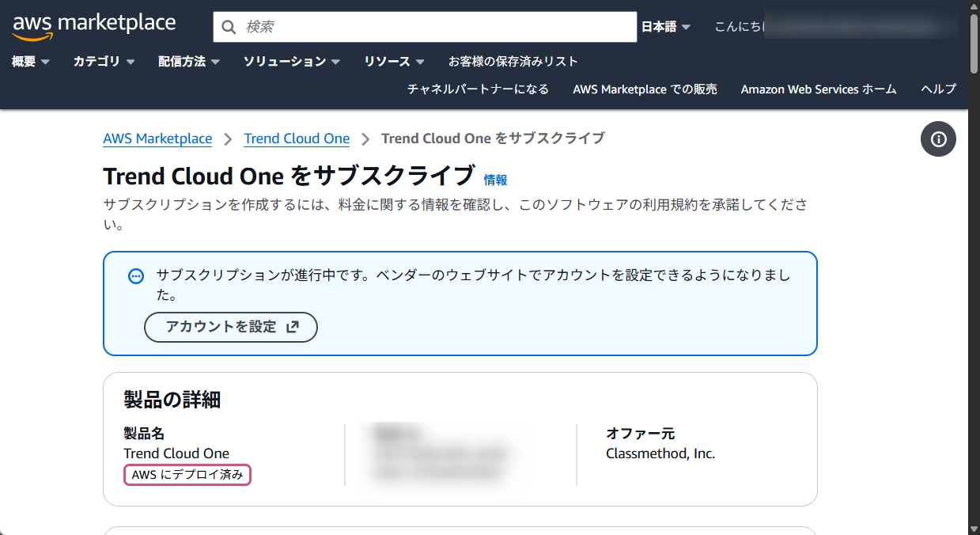
Task: Click the Trend Cloud One をサブスクライブ breadcrumb text
Action: tap(493, 138)
